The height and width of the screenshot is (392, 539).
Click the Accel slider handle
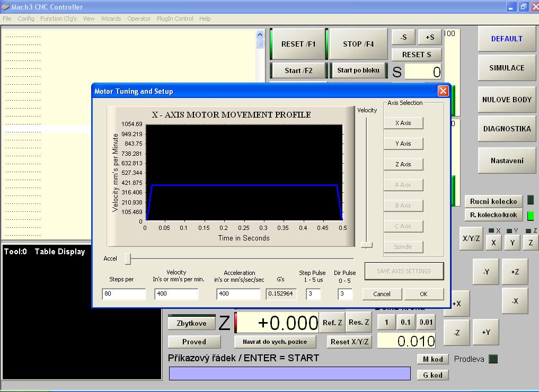128,259
